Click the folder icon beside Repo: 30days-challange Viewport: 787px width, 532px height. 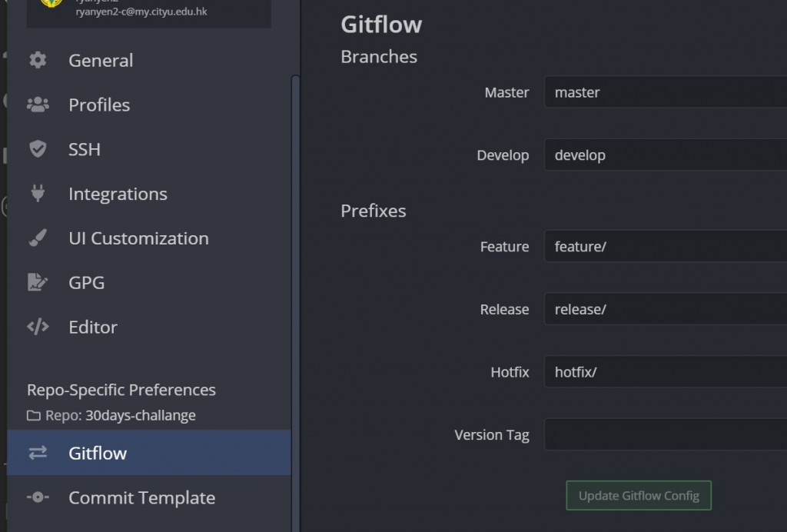(x=34, y=416)
